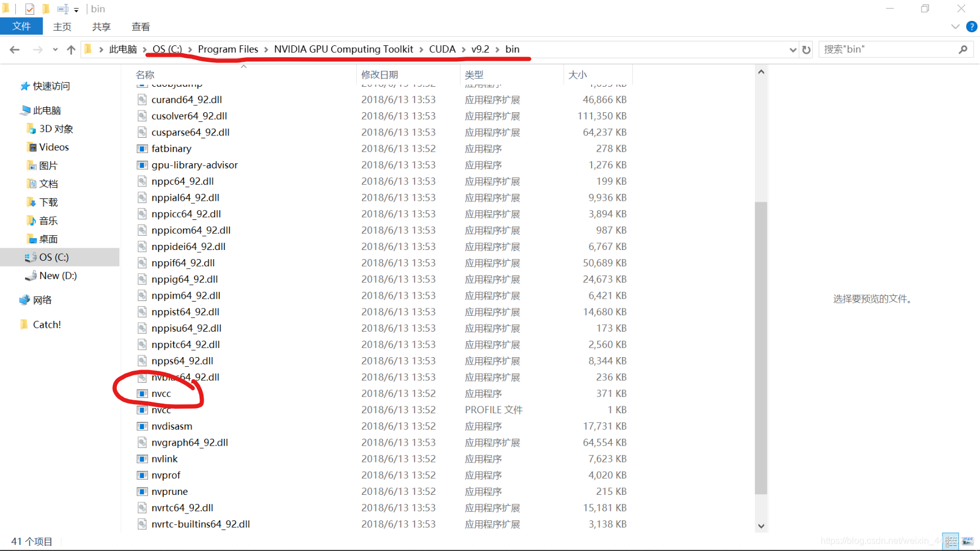
Task: Open 图片 pictures folder in sidebar
Action: [x=42, y=166]
